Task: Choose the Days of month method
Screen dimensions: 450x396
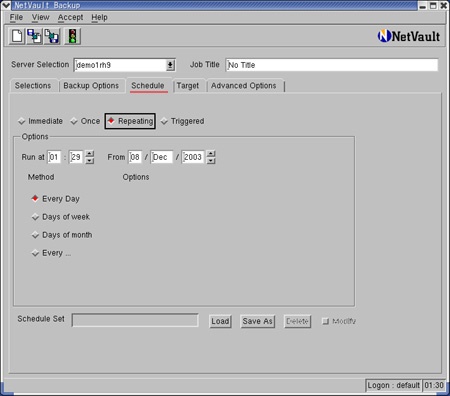Action: coord(62,235)
